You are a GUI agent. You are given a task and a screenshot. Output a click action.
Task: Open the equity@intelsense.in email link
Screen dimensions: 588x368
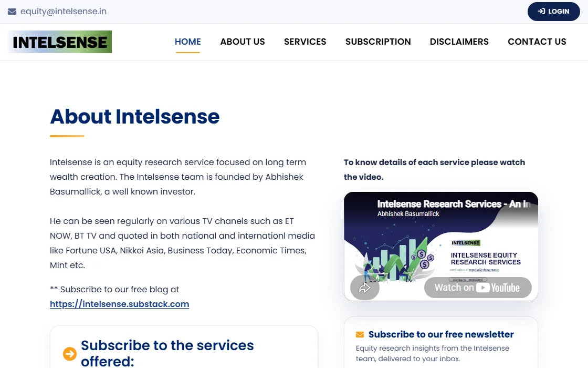pyautogui.click(x=64, y=11)
